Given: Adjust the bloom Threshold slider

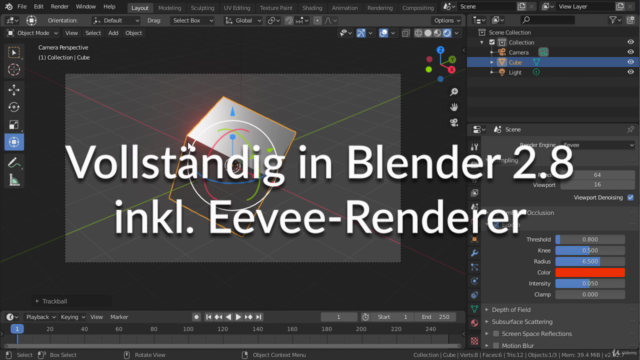Looking at the screenshot, I should (x=590, y=240).
